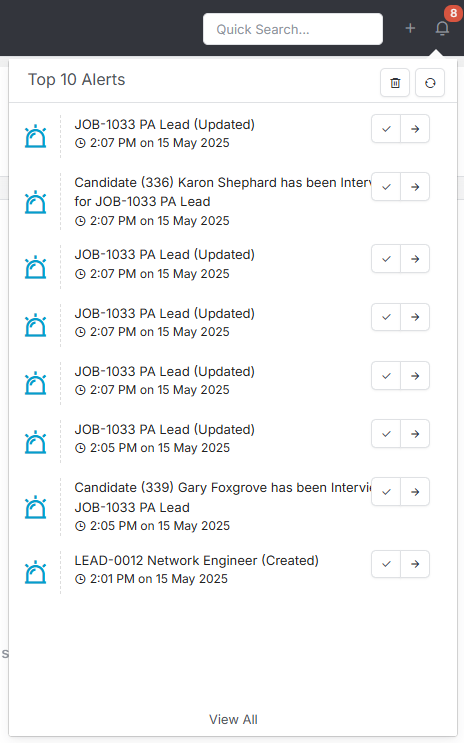
Task: Delete all alerts with the trash icon
Action: point(395,83)
